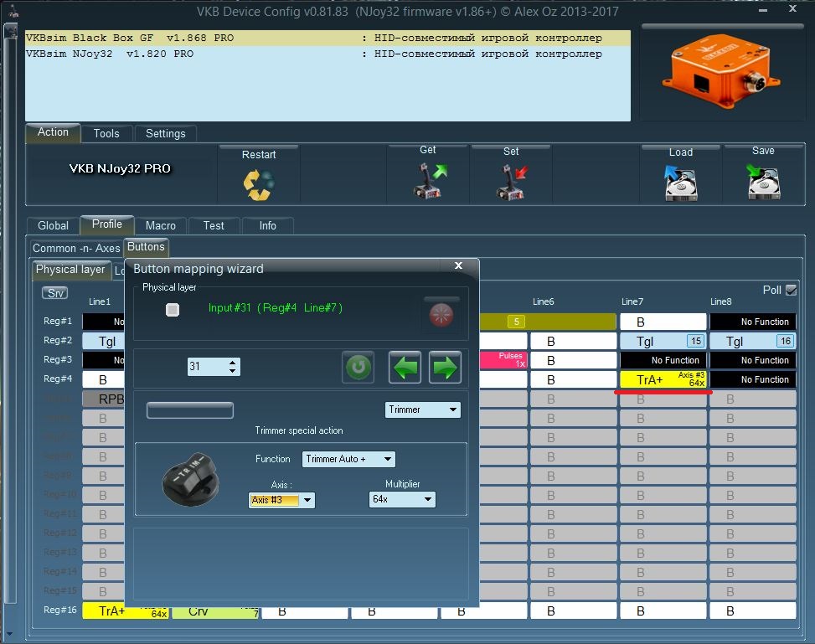Screen dimensions: 815x644
Task: Select the Common -n- Axes subtab
Action: coord(76,249)
